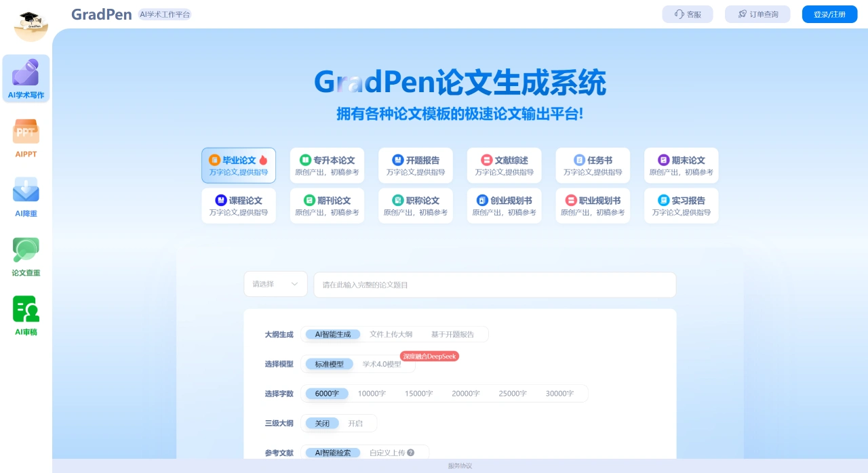Viewport: 868px width, 473px height.
Task: Switch to the 职称论文 paper type card
Action: (416, 206)
